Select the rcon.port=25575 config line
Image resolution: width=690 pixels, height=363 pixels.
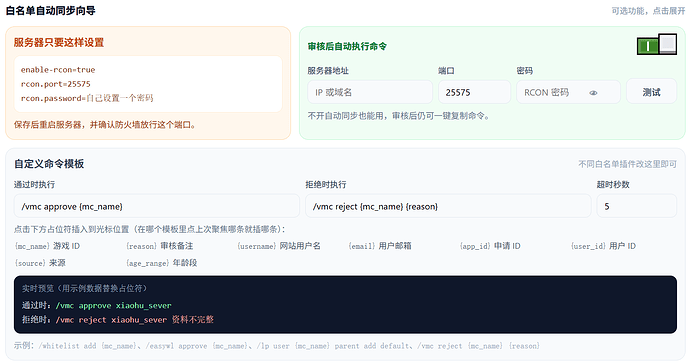[x=55, y=84]
